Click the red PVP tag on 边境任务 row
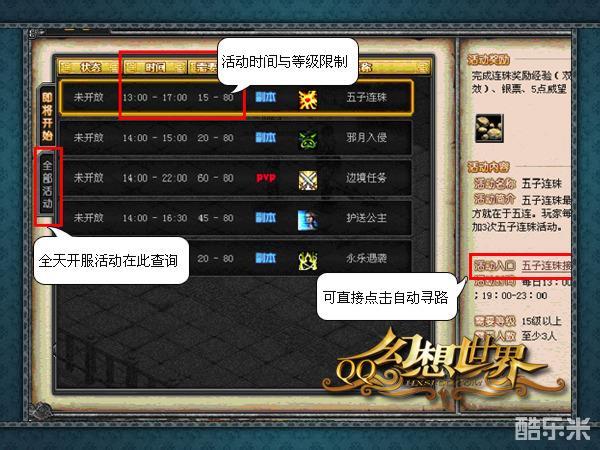Screen dimensions: 600x450 266,178
